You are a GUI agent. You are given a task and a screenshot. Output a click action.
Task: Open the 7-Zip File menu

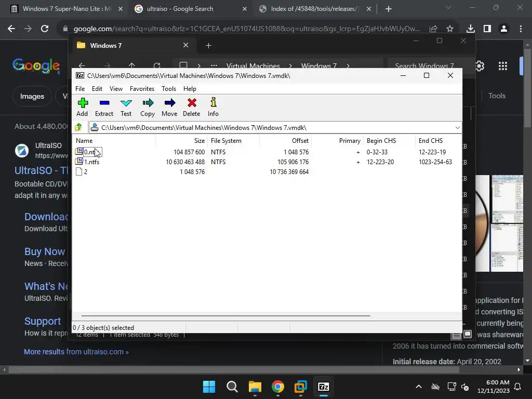(x=80, y=88)
